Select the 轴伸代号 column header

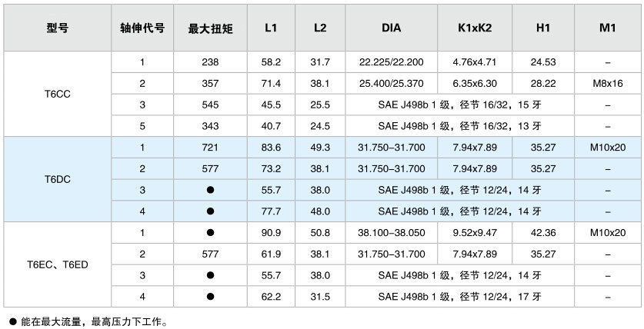point(142,28)
